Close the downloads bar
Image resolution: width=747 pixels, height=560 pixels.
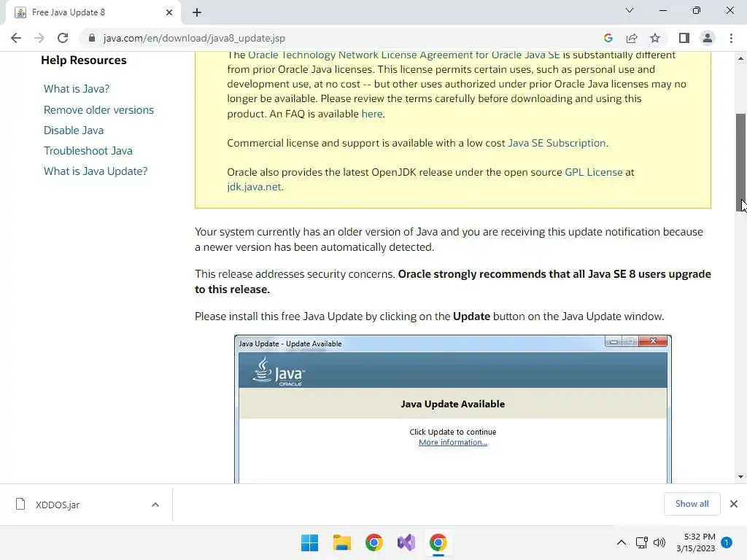[734, 504]
